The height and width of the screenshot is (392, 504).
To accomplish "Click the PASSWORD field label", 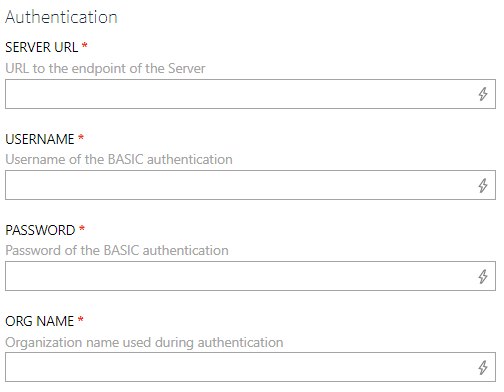I will point(40,230).
